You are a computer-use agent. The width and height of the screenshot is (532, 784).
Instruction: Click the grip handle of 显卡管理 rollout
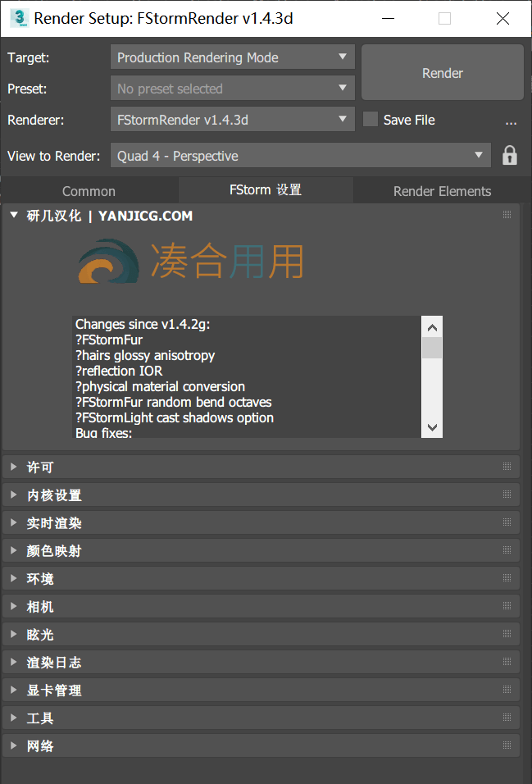[x=507, y=690]
